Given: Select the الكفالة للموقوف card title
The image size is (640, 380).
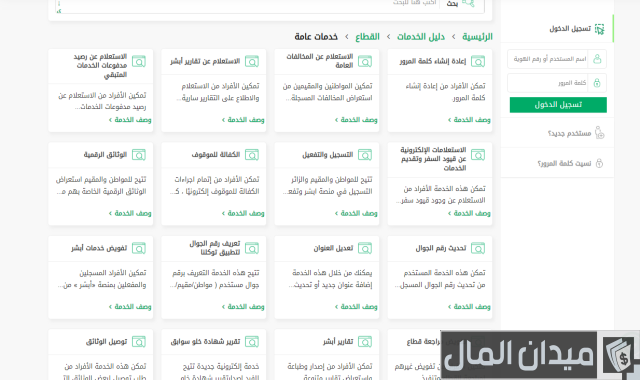Looking at the screenshot, I should click(x=216, y=155).
